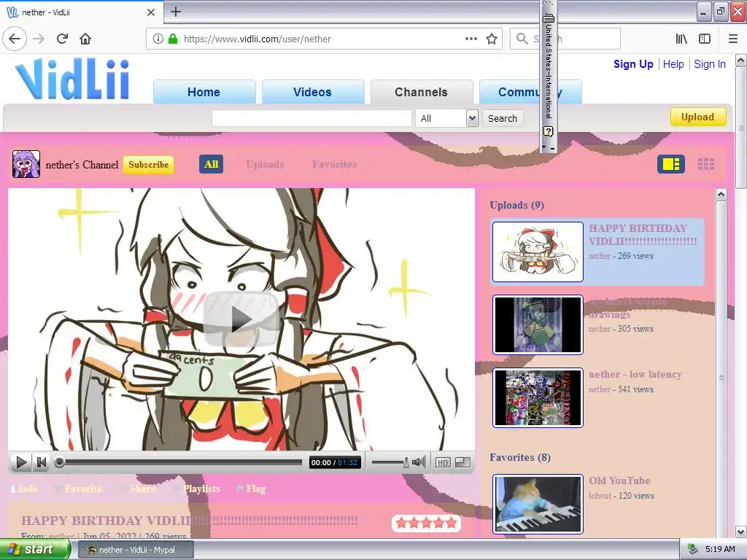747x560 pixels.
Task: Click Share below the video
Action: [x=138, y=489]
